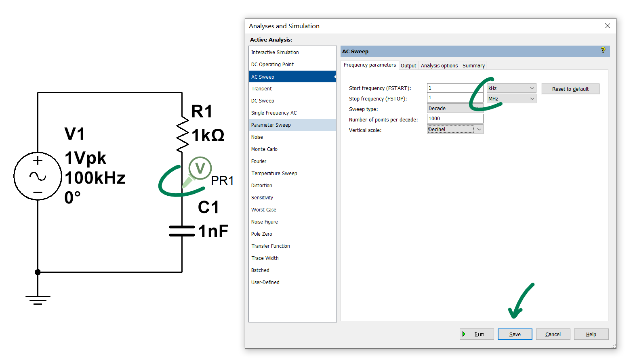Screen dimensions: 631x364
Task: Open the stop frequency MHz unit dropdown
Action: pos(511,99)
